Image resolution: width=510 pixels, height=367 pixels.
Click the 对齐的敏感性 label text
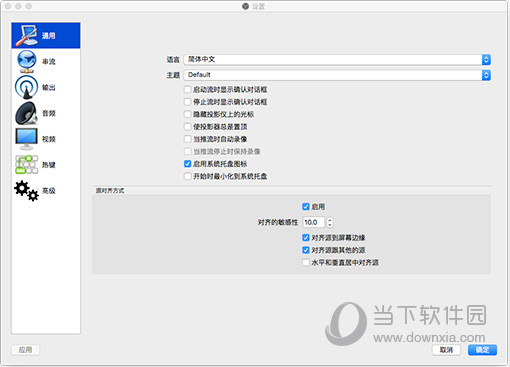278,222
